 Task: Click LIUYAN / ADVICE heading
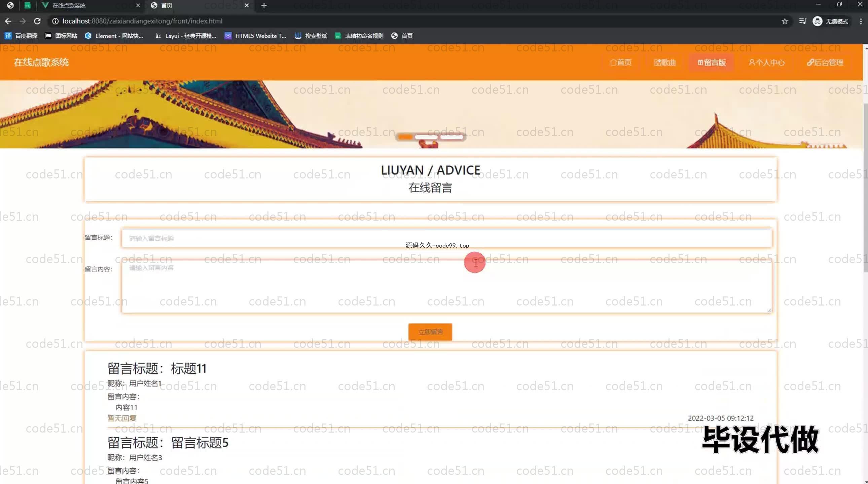431,170
